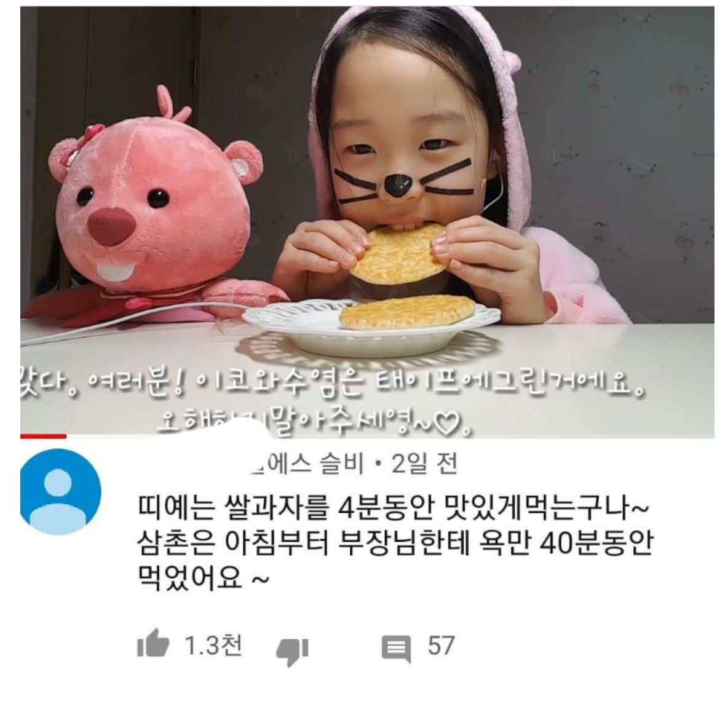Tap the 2일 전 timestamp
This screenshot has width=728, height=715.
coord(425,464)
